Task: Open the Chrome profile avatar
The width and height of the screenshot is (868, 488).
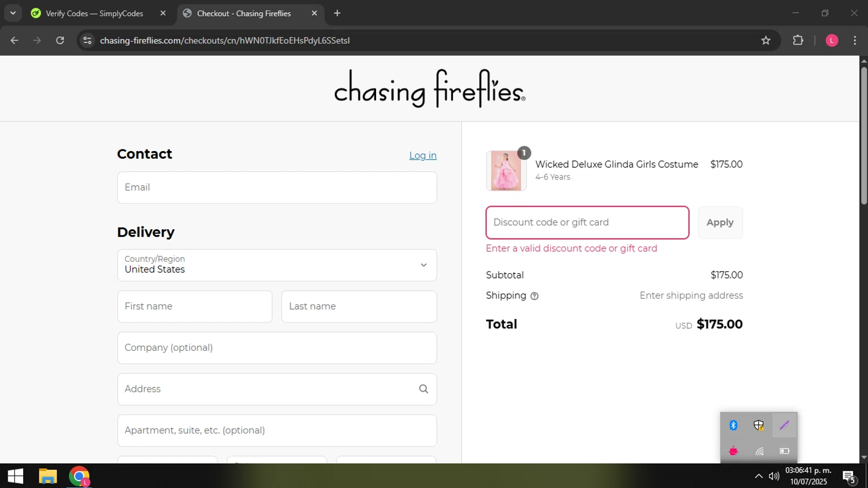Action: coord(832,41)
